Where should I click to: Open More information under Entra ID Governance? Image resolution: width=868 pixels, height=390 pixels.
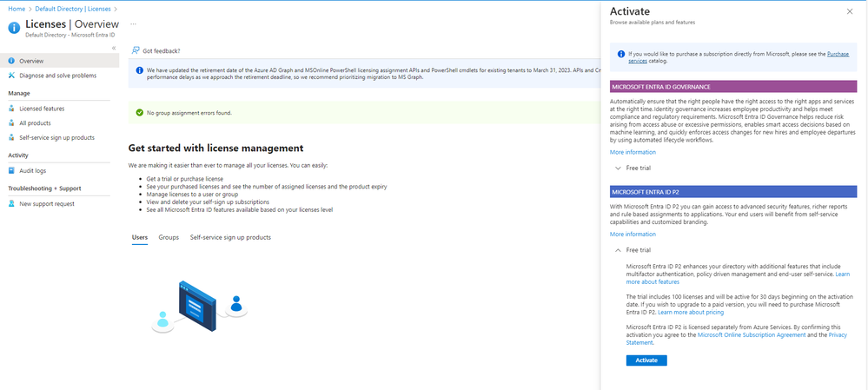click(633, 152)
